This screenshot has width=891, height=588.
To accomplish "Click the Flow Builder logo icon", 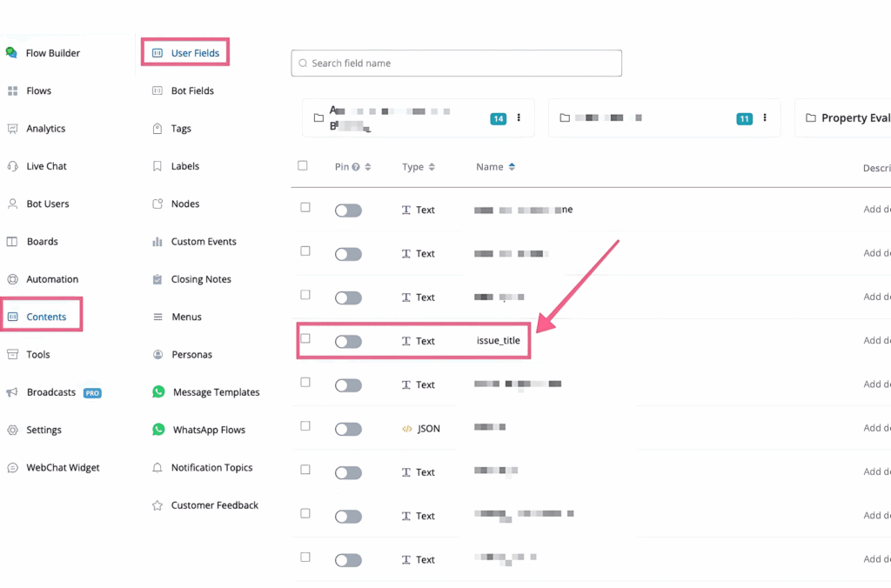I will click(11, 53).
